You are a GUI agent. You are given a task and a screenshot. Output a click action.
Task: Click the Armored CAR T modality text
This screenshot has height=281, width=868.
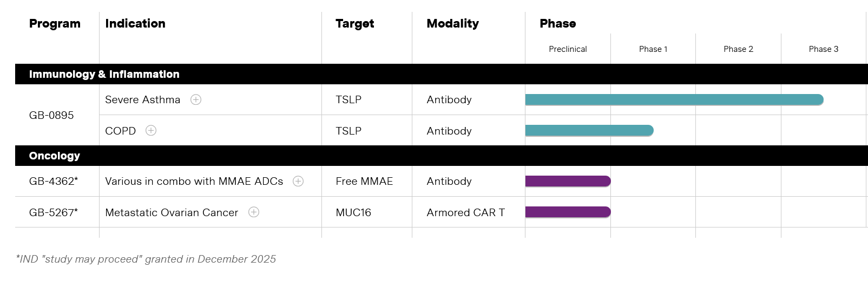(465, 212)
